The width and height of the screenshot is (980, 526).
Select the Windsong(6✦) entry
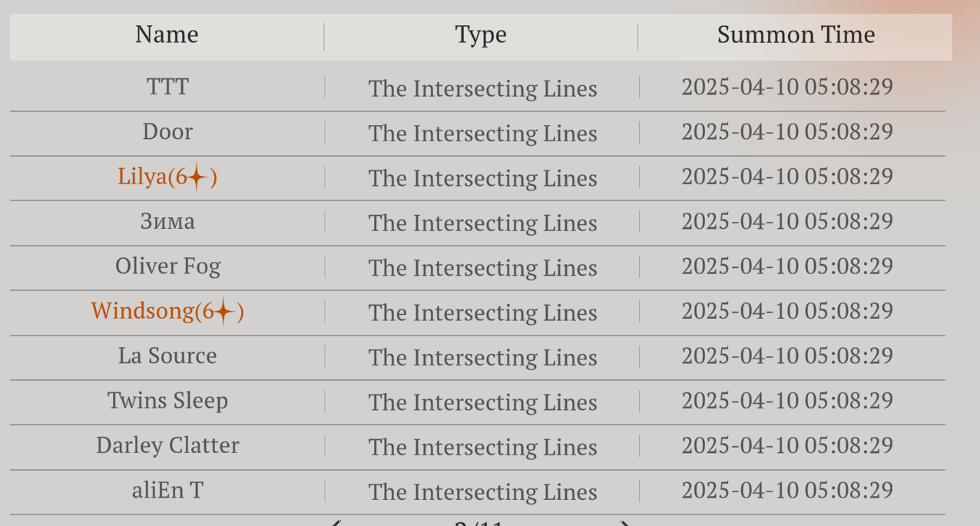pos(167,311)
